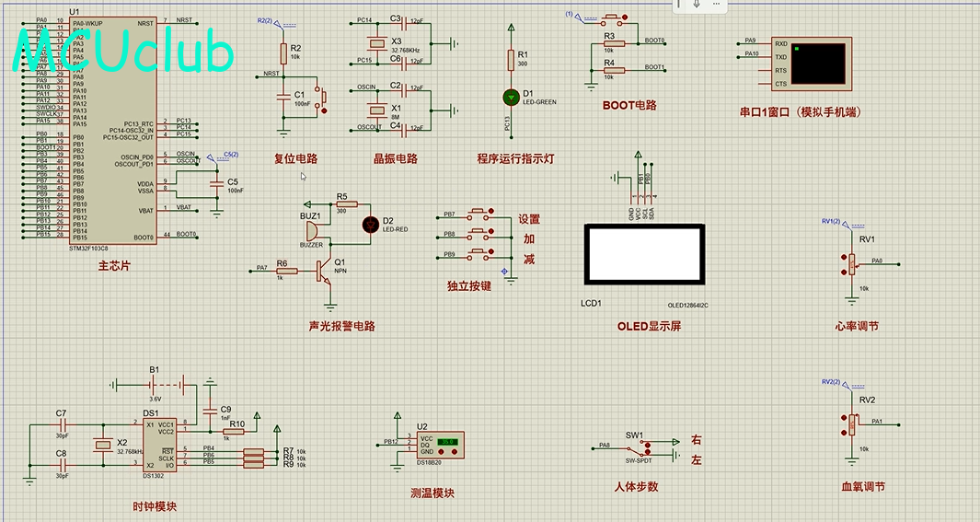The height and width of the screenshot is (522, 980).
Task: Select NPN transistor Q1
Action: click(322, 272)
